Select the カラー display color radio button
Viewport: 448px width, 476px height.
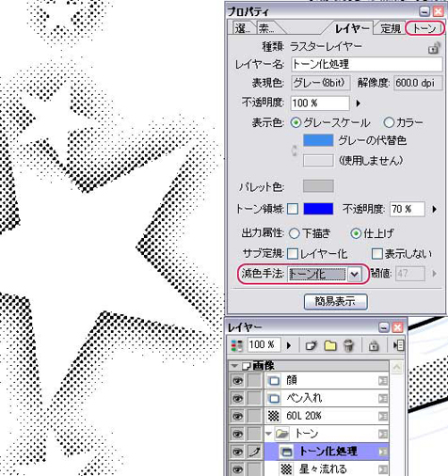point(389,122)
